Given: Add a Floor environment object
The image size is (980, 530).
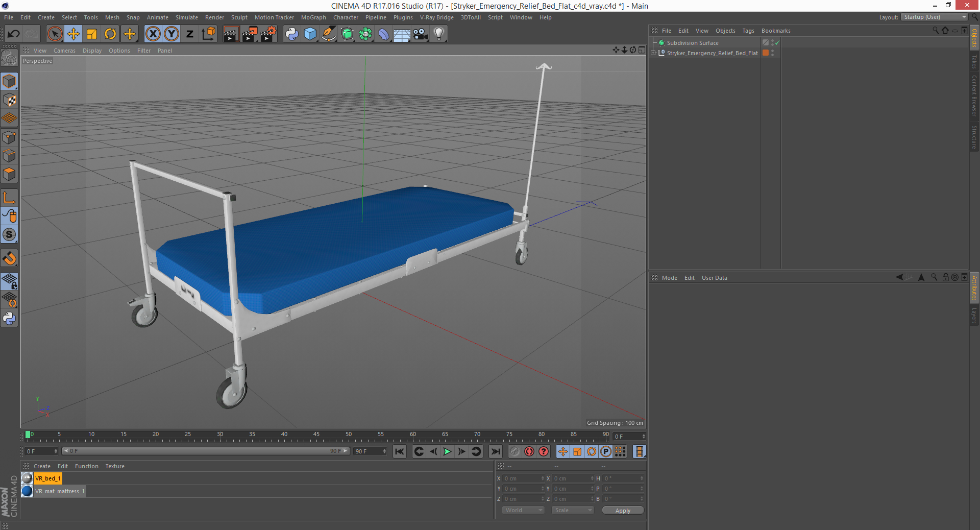Looking at the screenshot, I should (x=402, y=34).
